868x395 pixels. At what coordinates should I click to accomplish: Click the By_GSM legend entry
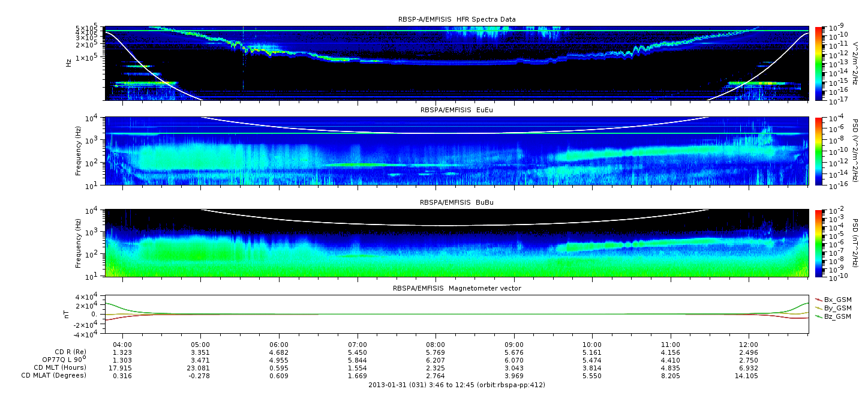[x=837, y=307]
